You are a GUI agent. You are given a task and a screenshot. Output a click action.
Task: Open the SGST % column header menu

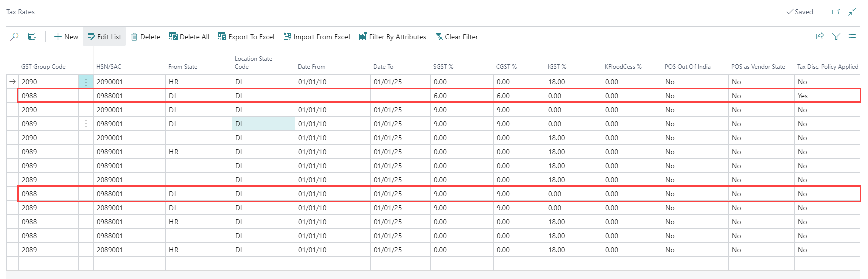tap(443, 67)
